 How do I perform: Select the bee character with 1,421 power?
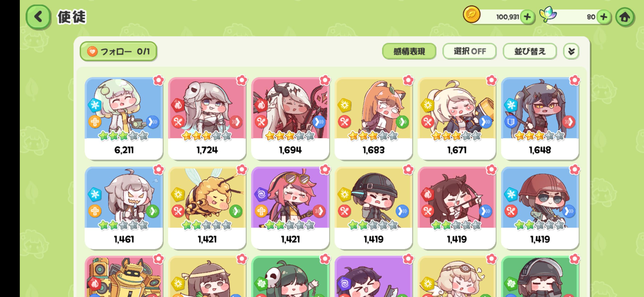[x=207, y=208]
